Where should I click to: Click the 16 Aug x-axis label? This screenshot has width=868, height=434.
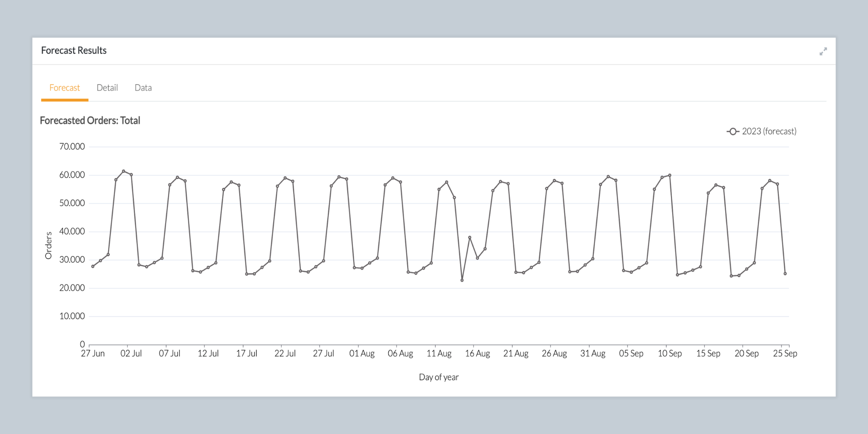coord(477,353)
